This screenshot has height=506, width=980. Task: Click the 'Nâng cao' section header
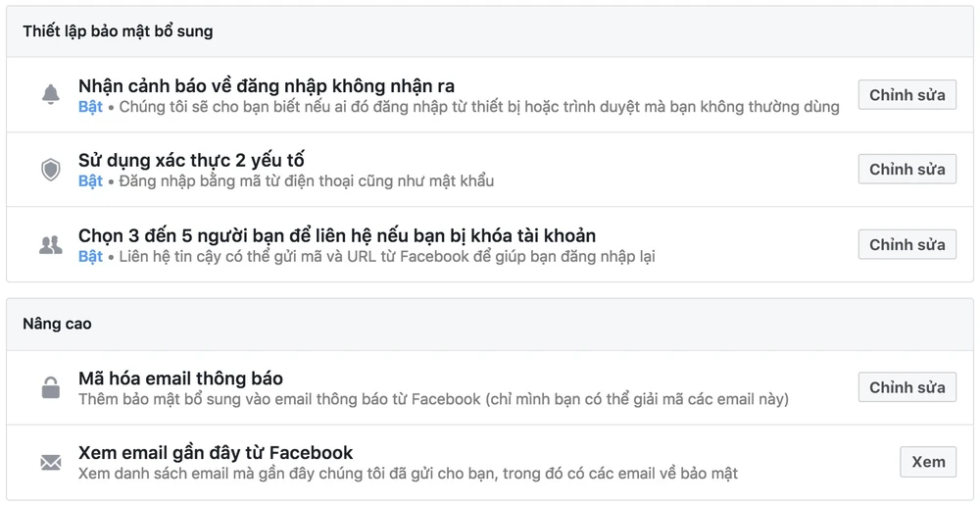point(57,324)
